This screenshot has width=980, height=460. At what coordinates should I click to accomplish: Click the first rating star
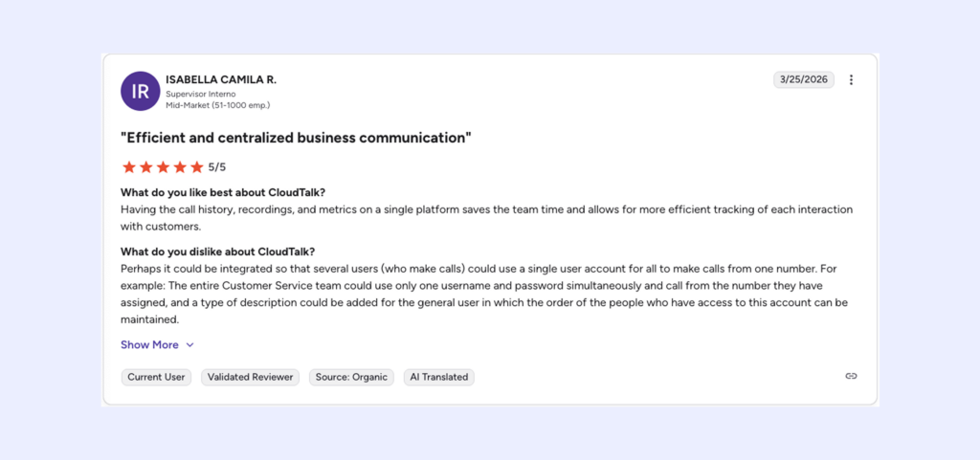[x=129, y=167]
